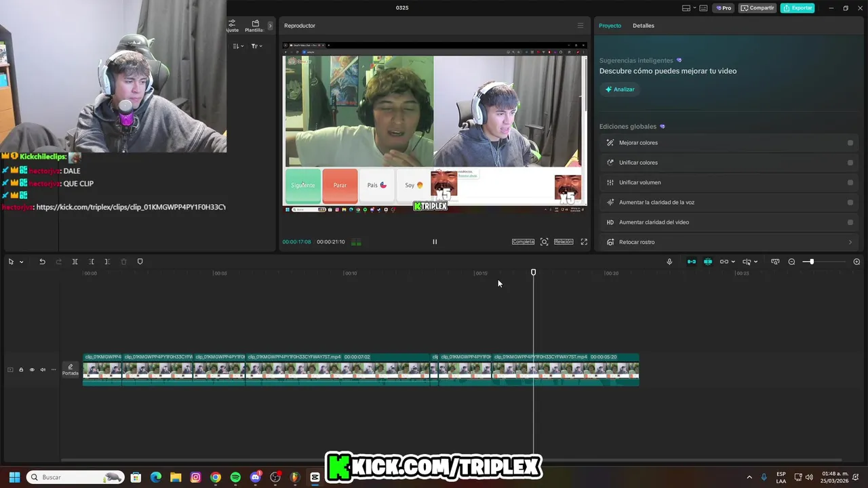Click the volume icon in system tray
Viewport: 868px width, 488px height.
[809, 477]
